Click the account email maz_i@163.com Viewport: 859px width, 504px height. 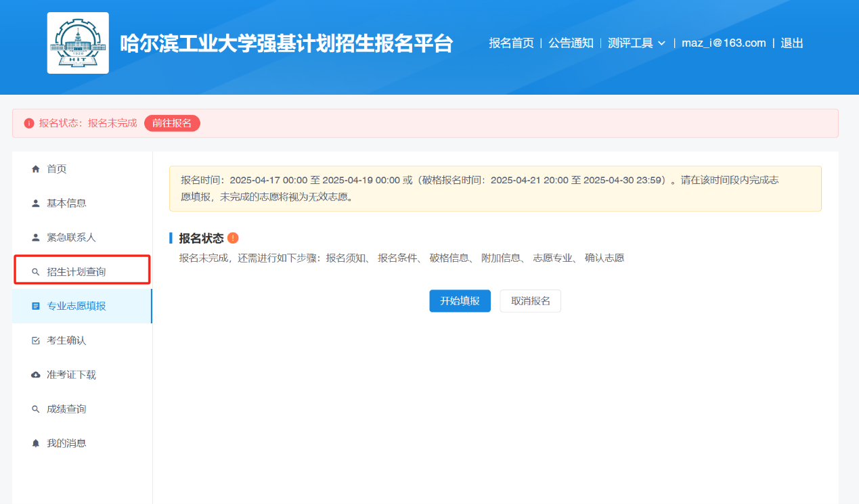(724, 43)
